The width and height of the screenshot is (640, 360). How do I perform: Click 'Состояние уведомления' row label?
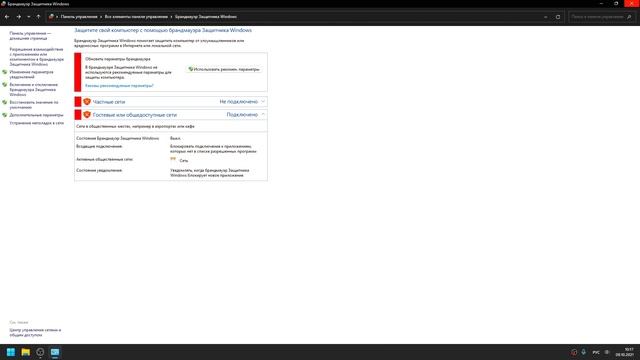click(99, 170)
